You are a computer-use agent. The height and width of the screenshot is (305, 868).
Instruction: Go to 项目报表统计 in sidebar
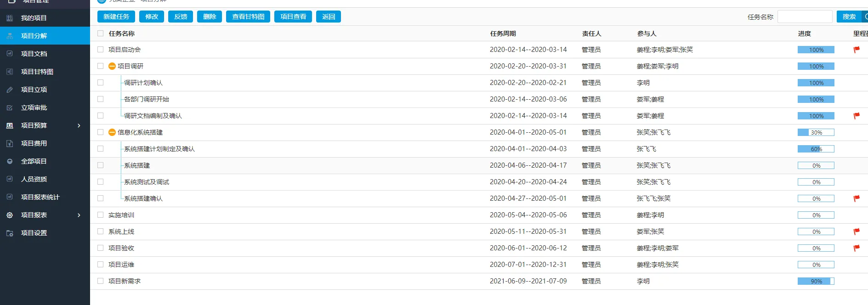pyautogui.click(x=40, y=197)
